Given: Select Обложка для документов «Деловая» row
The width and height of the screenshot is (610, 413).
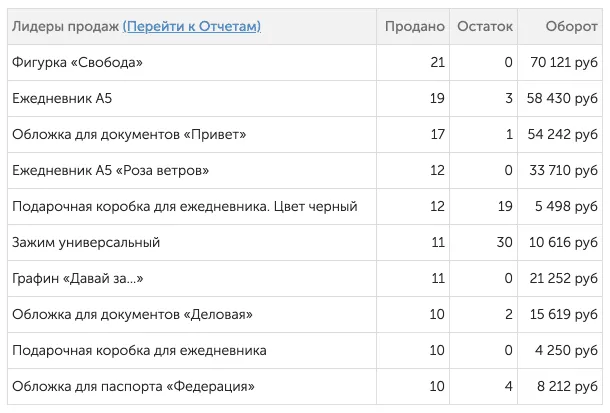Looking at the screenshot, I should click(305, 314).
